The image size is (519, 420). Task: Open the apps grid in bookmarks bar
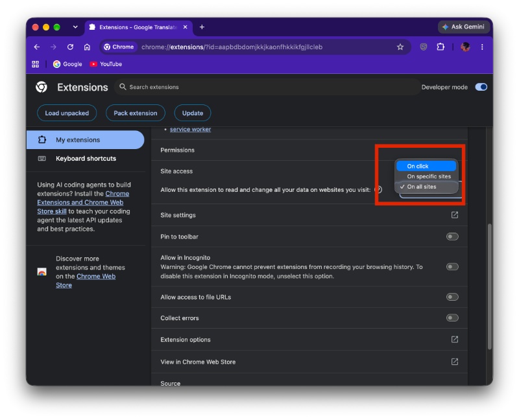click(x=36, y=64)
